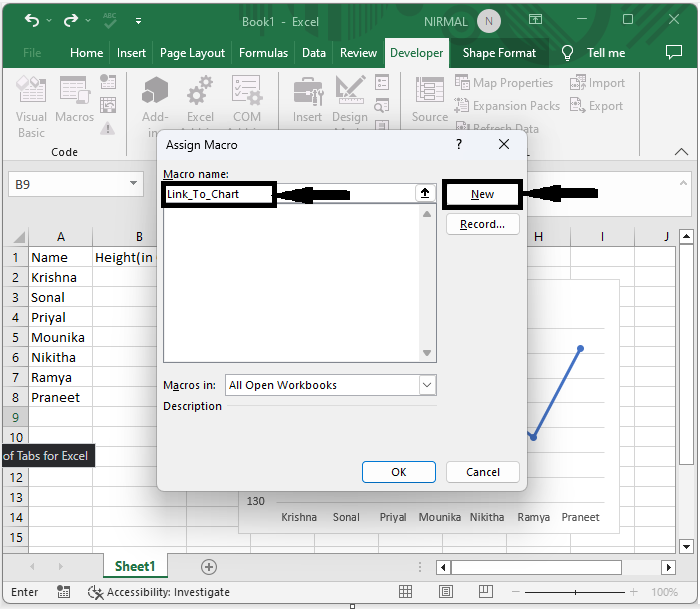Click the XML Export command
The image size is (700, 609).
pos(596,106)
